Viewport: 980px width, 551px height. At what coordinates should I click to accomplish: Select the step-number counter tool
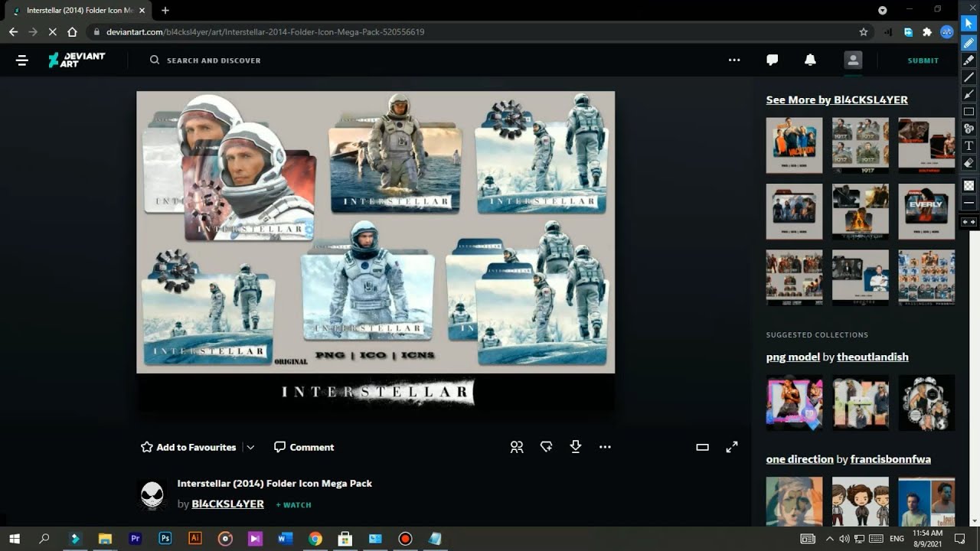(x=969, y=129)
